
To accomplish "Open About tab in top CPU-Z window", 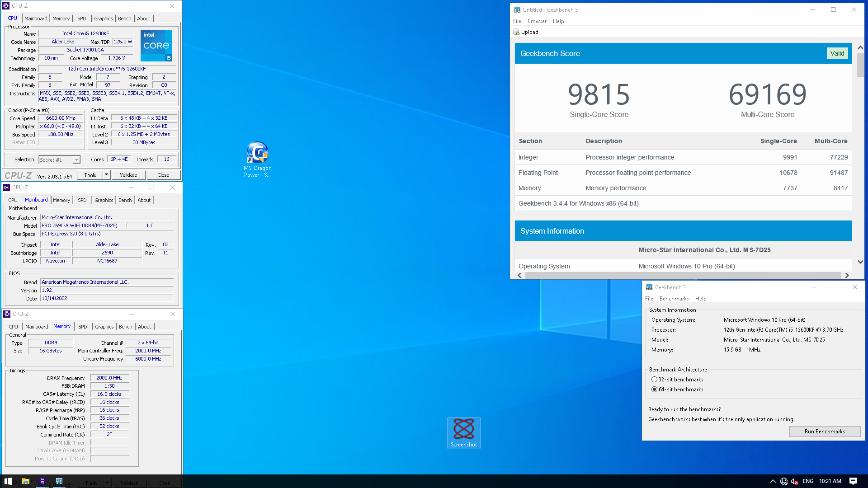I will coord(144,19).
